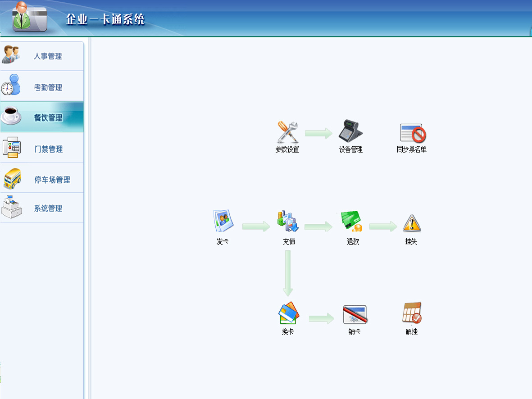Open the 充值 recharge icon
Viewport: 532px width, 399px height.
[288, 222]
